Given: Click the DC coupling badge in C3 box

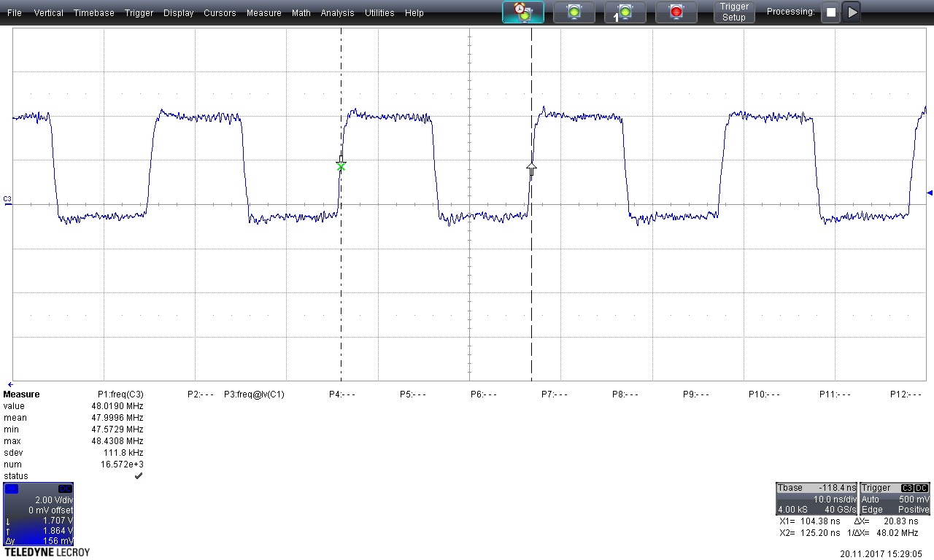Looking at the screenshot, I should coord(65,488).
